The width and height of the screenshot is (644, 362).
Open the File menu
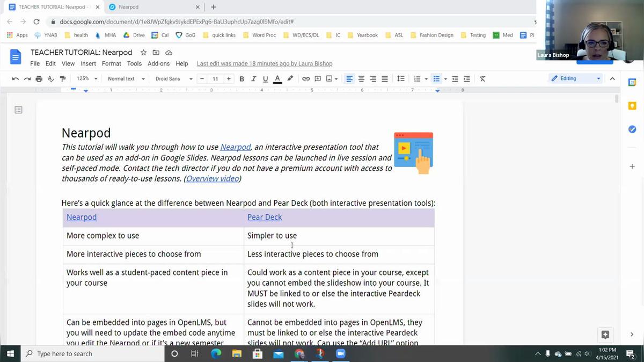35,63
